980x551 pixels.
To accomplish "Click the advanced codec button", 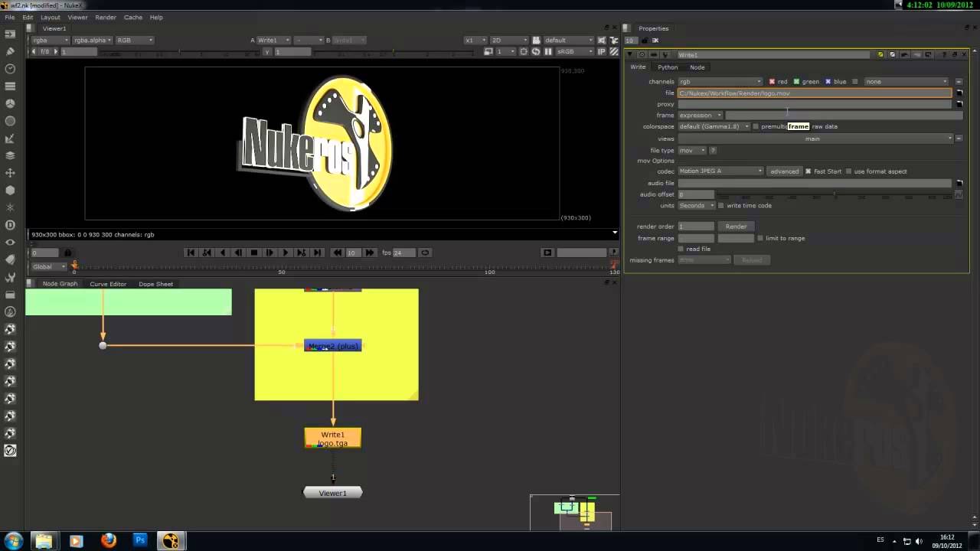I will (x=784, y=171).
